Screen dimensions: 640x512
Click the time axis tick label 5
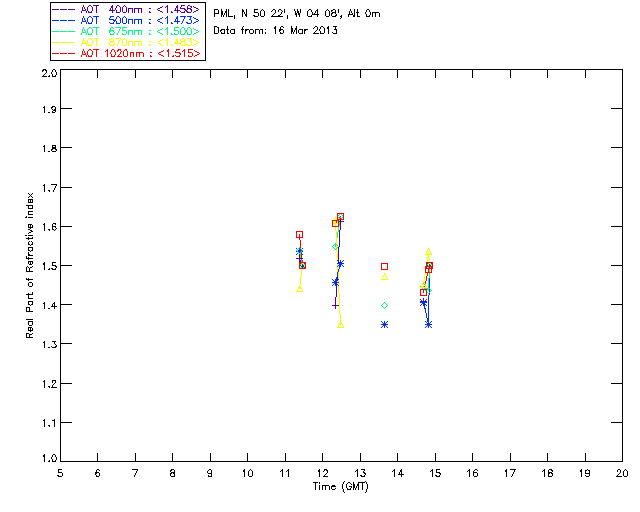point(60,473)
